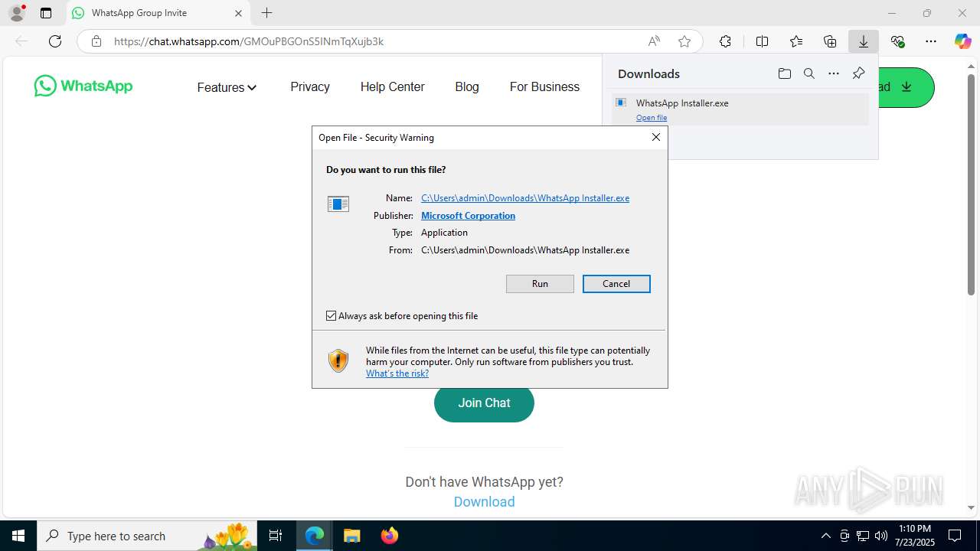Click the Downloads toolbar icon
The height and width of the screenshot is (551, 980).
[863, 41]
